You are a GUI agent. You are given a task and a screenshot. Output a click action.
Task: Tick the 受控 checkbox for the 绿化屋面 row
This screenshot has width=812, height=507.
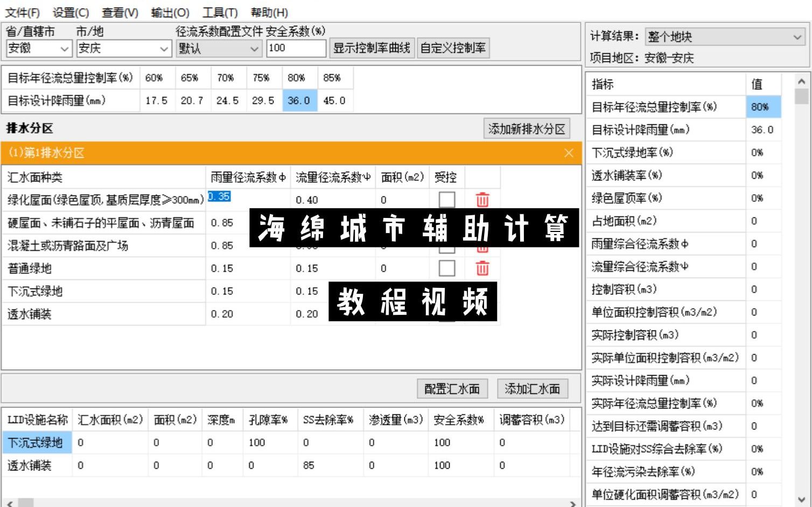pyautogui.click(x=447, y=200)
